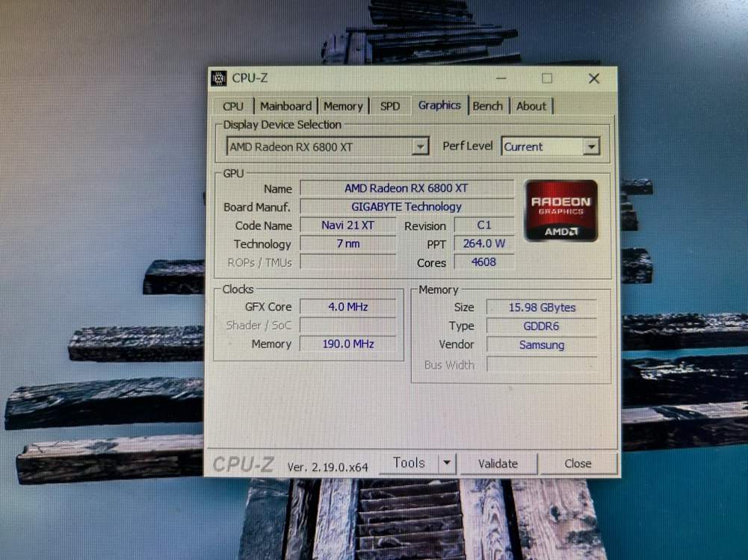Maximize the CPU-Z window
Viewport: 748px width, 560px height.
pos(547,78)
